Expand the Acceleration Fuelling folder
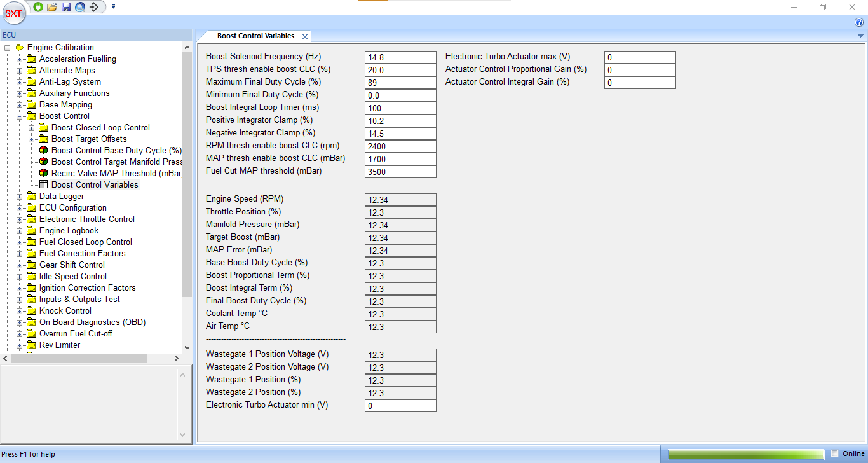 (x=20, y=59)
